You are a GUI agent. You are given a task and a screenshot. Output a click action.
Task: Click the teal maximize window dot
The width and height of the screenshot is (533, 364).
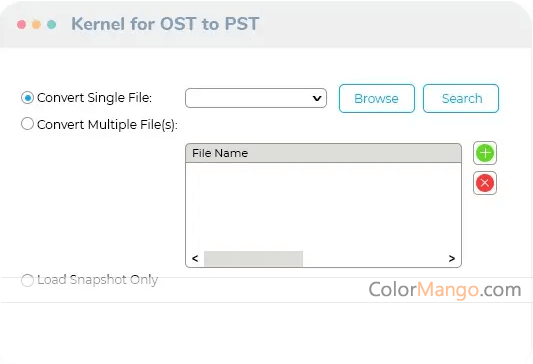tap(51, 24)
